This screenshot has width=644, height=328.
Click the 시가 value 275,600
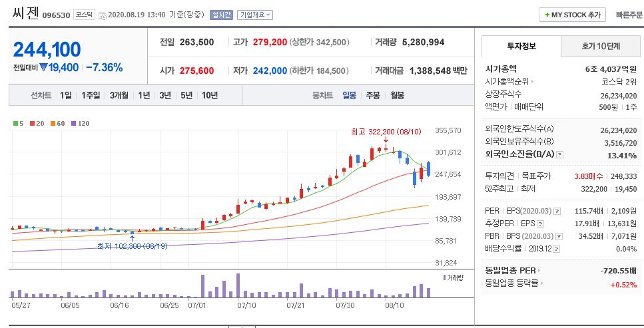pos(196,71)
